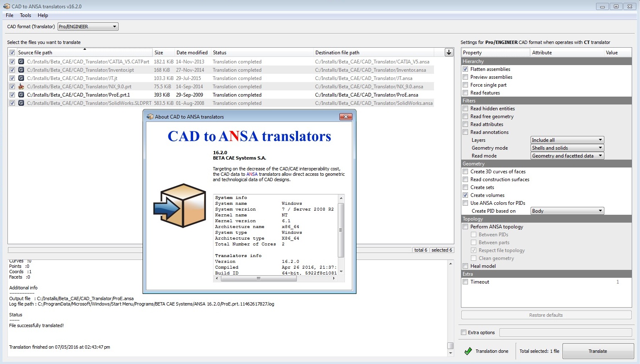The width and height of the screenshot is (640, 364).
Task: Enable the Heal model option
Action: [x=465, y=266]
